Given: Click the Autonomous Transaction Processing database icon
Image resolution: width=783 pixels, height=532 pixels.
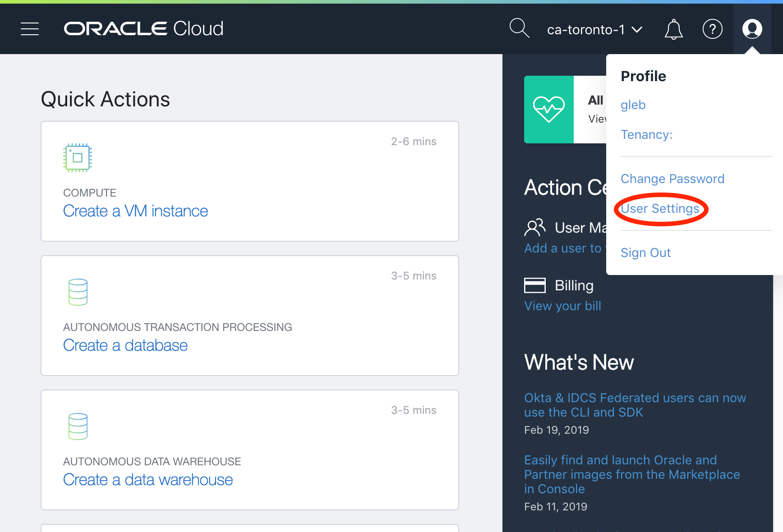Looking at the screenshot, I should click(x=77, y=292).
